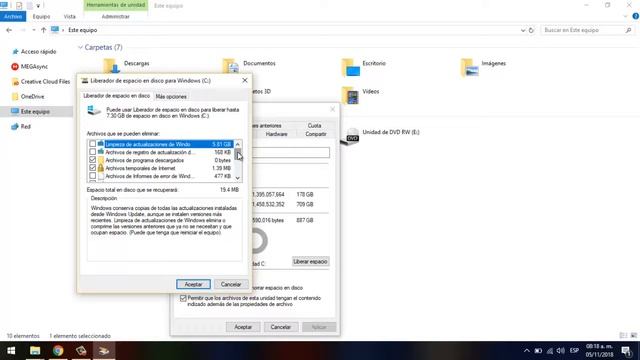This screenshot has height=360, width=640.
Task: Click the ESP language indicator
Action: point(574,351)
